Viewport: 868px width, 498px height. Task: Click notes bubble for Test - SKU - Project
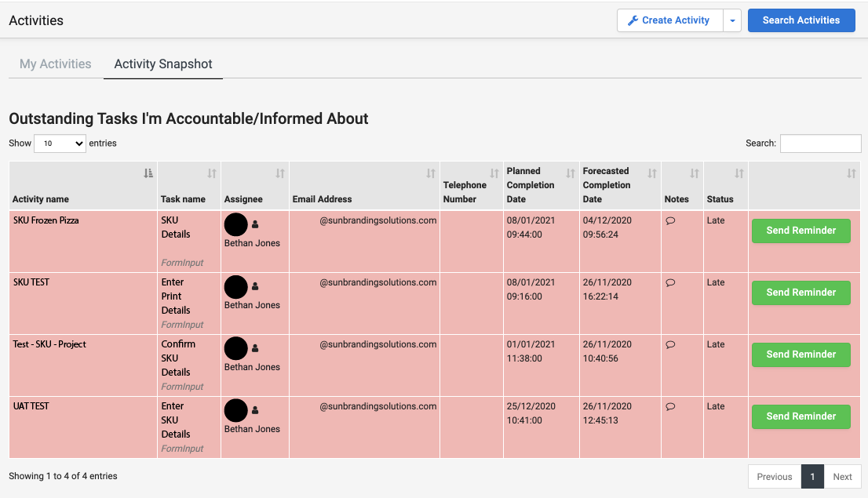click(x=670, y=345)
